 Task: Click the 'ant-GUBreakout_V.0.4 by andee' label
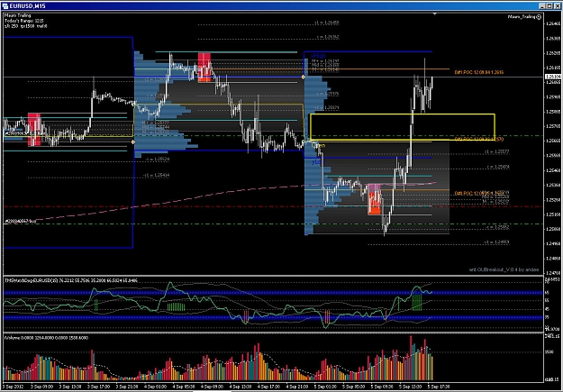click(504, 269)
